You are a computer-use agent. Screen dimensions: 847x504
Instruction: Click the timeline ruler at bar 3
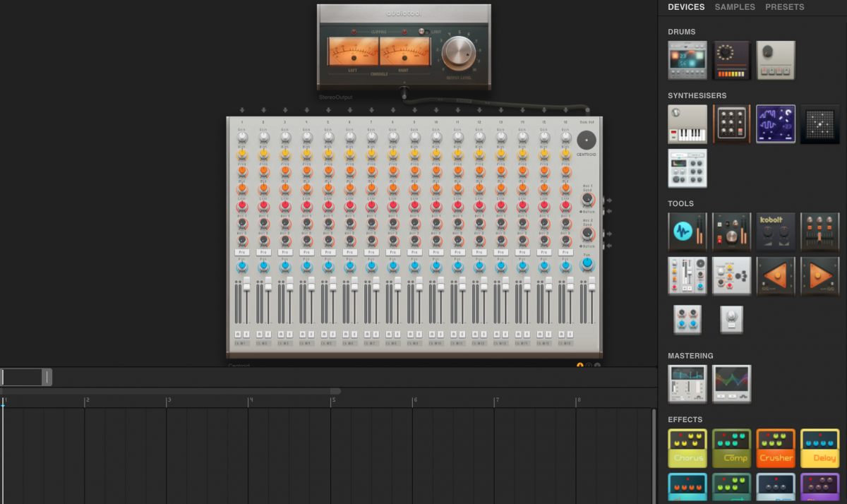167,401
